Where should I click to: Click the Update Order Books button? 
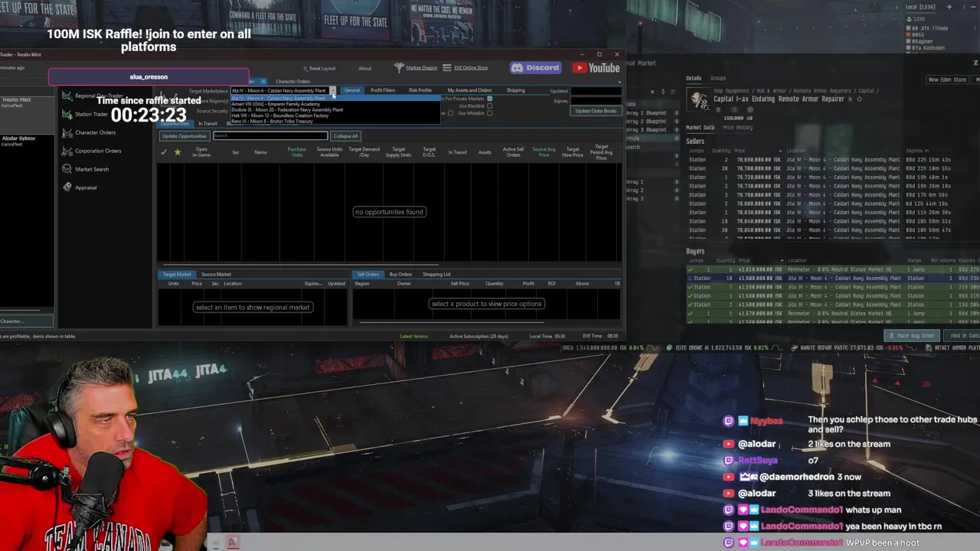(x=596, y=111)
